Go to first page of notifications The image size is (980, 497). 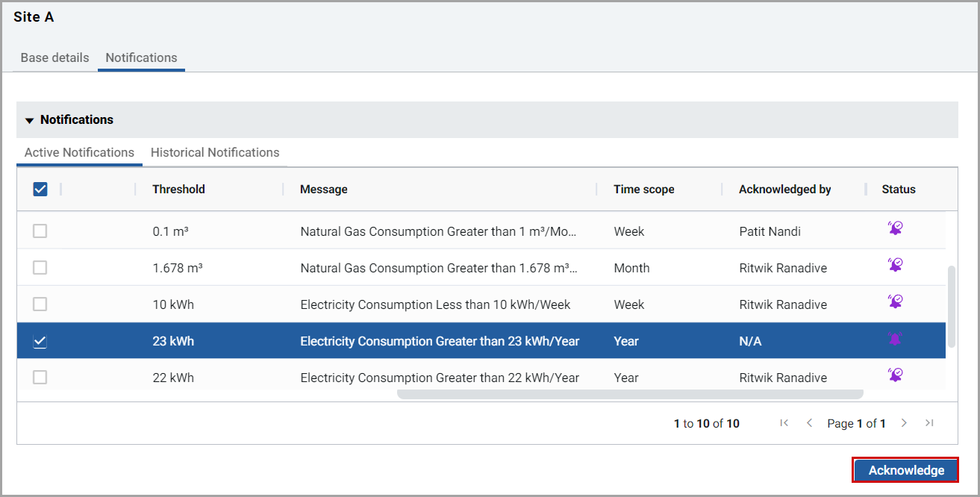(x=784, y=423)
